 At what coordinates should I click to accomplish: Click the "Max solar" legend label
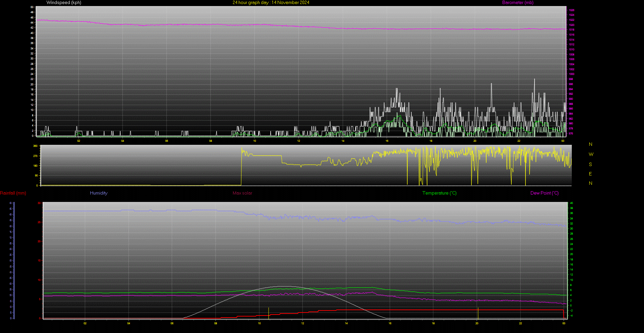pos(242,193)
